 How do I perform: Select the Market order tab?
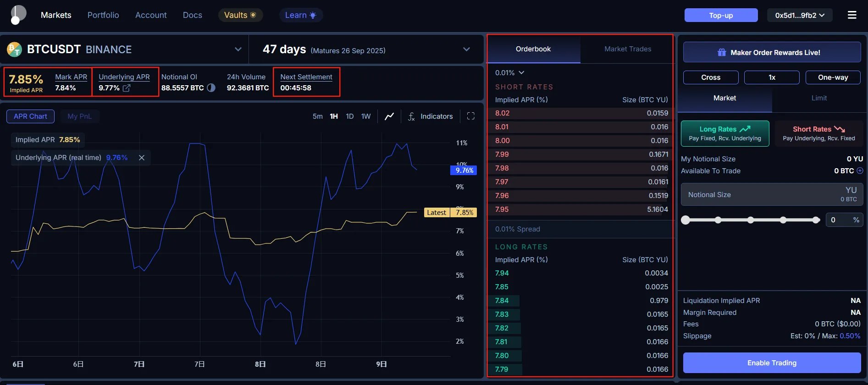[724, 98]
